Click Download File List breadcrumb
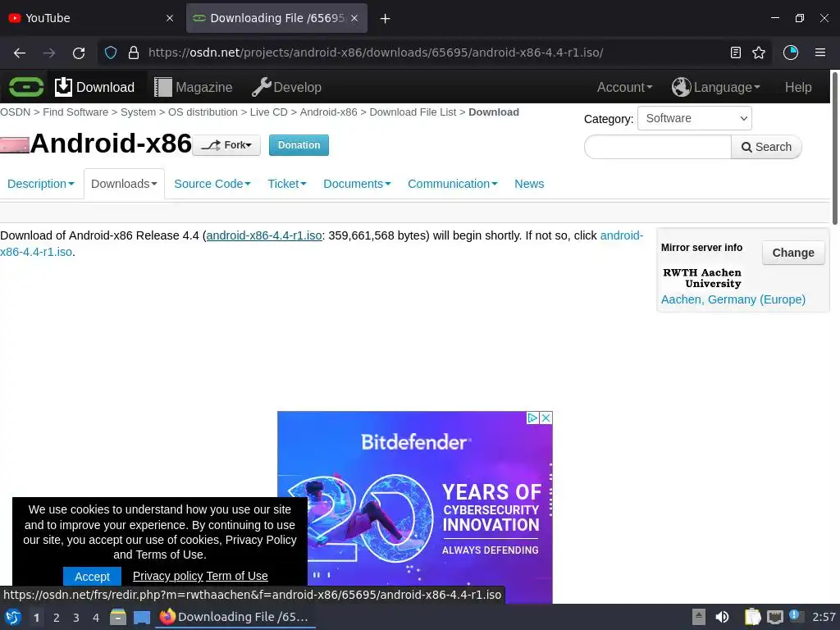 tap(413, 112)
